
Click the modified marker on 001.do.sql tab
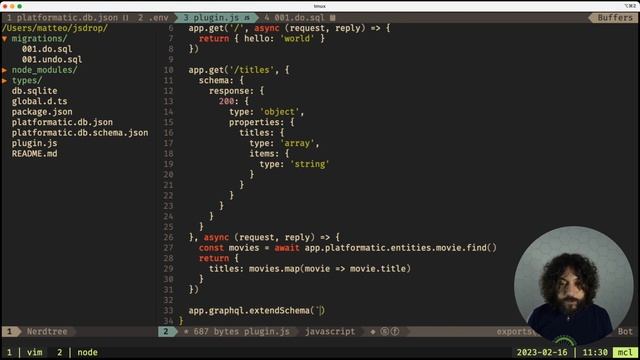333,18
